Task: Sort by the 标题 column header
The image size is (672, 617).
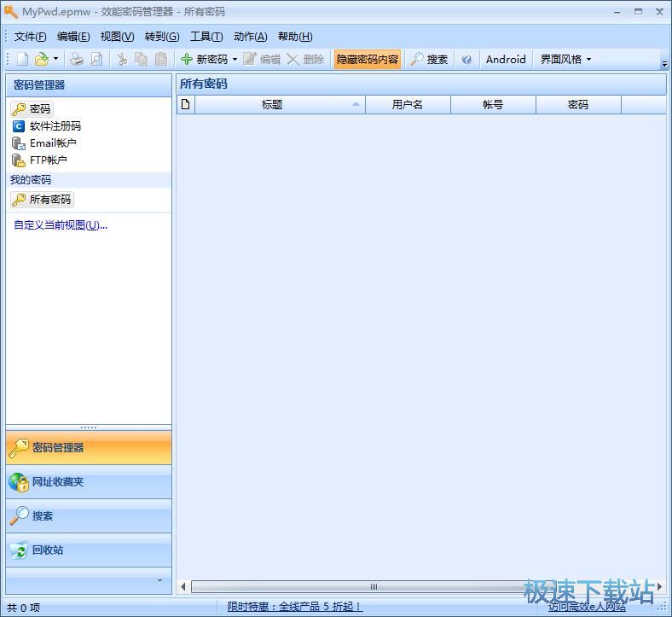Action: pyautogui.click(x=272, y=105)
